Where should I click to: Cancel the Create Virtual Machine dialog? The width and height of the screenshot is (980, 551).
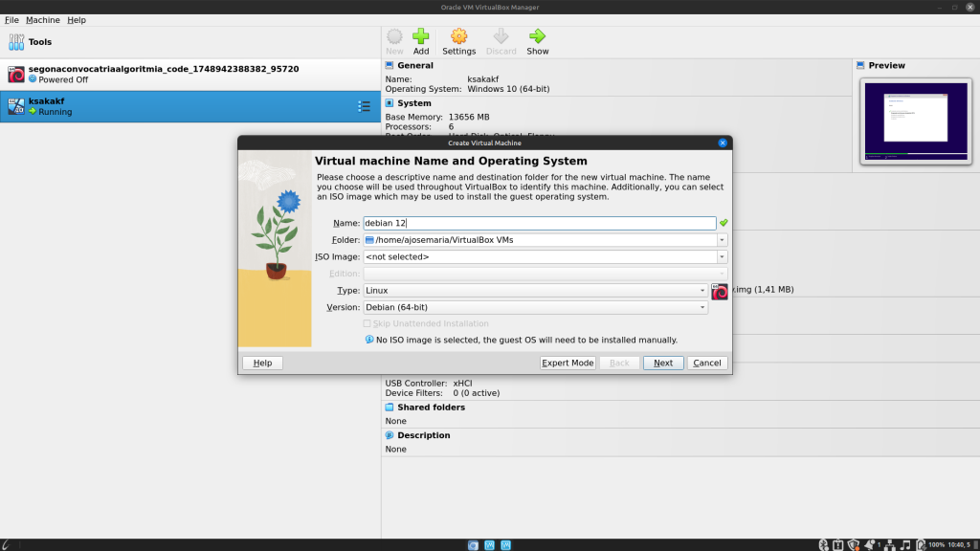[707, 363]
